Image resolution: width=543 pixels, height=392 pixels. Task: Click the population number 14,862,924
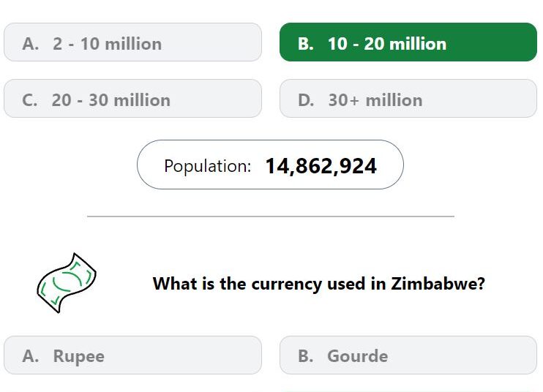pos(321,166)
